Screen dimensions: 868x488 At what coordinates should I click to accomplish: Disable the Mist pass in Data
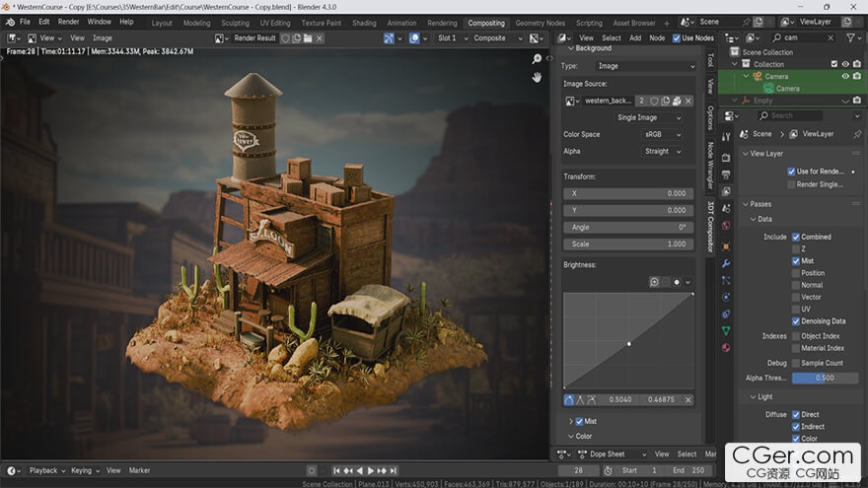click(795, 261)
